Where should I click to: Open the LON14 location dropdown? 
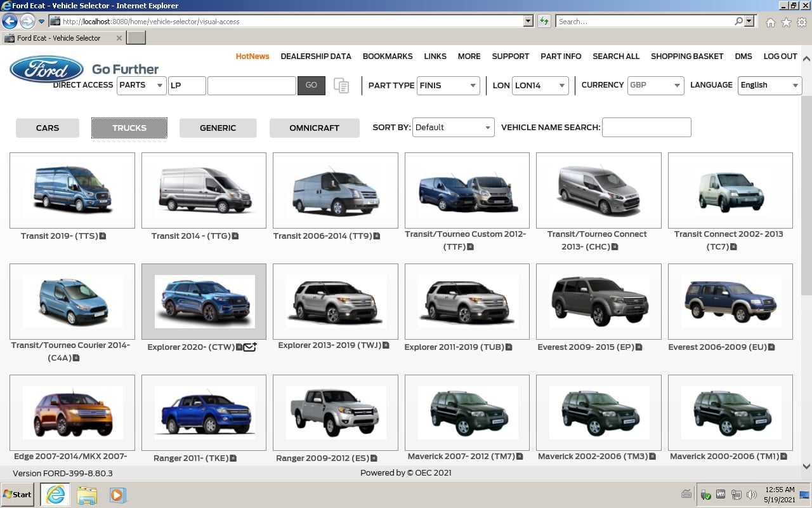(540, 86)
